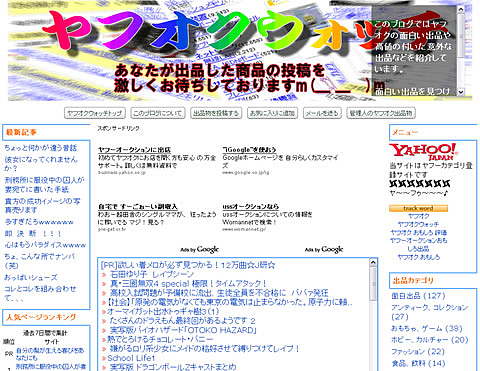The width and height of the screenshot is (480, 371).
Task: Click the PR list scrollbar thumb
Action: pos(373,283)
